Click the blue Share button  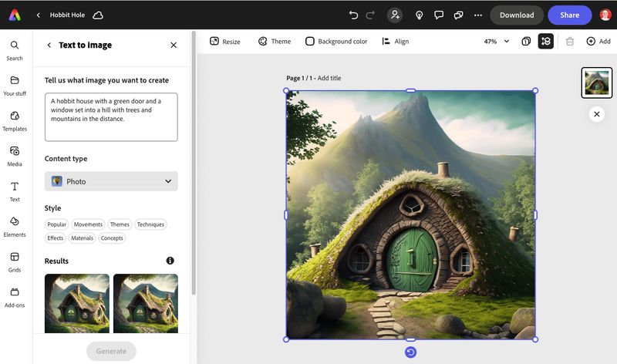(x=569, y=15)
